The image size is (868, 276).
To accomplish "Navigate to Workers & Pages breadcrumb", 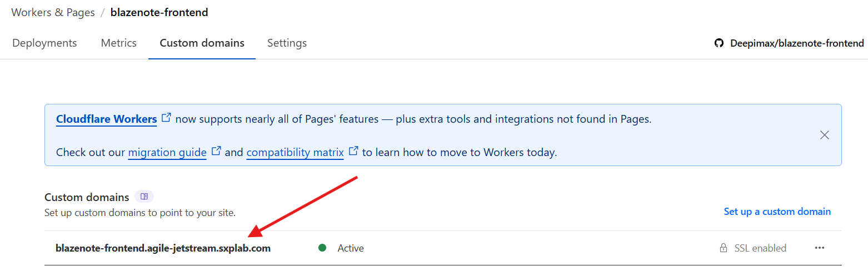I will [x=53, y=12].
